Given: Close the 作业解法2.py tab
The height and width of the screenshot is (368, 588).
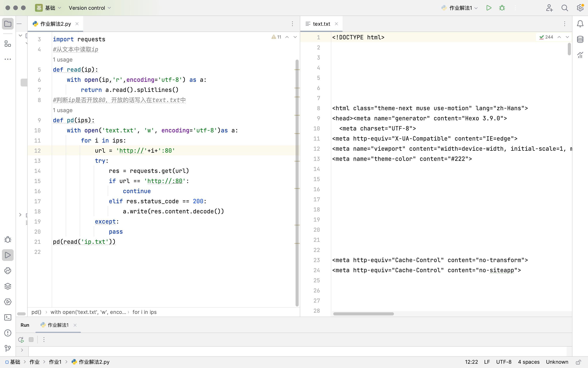Looking at the screenshot, I should pyautogui.click(x=77, y=24).
